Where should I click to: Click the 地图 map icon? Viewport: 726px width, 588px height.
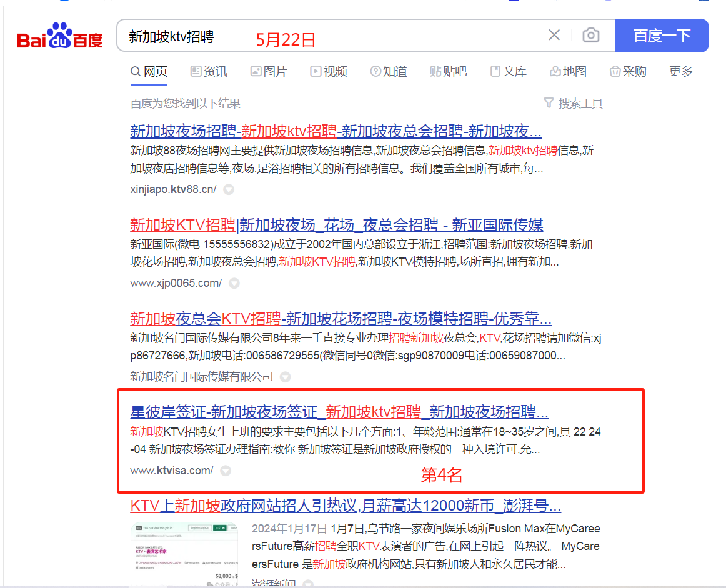coord(555,71)
